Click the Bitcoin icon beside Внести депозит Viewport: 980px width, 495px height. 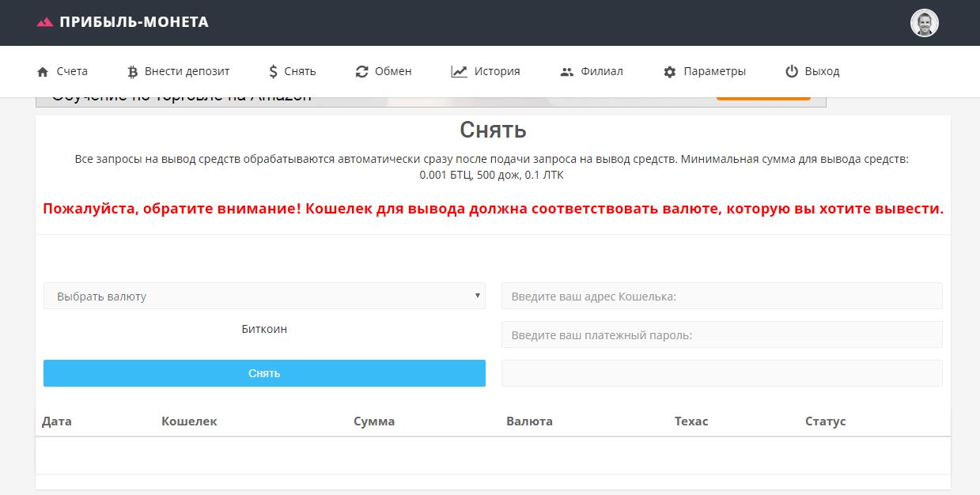pos(132,72)
